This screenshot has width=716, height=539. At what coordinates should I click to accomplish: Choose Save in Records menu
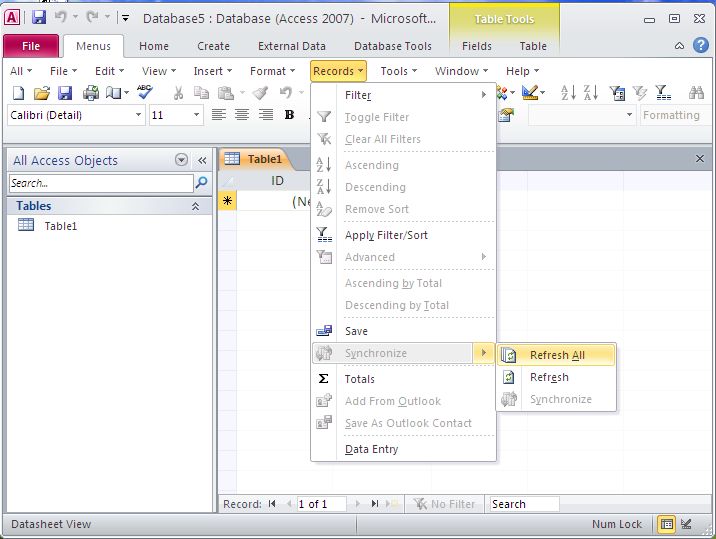tap(404, 331)
